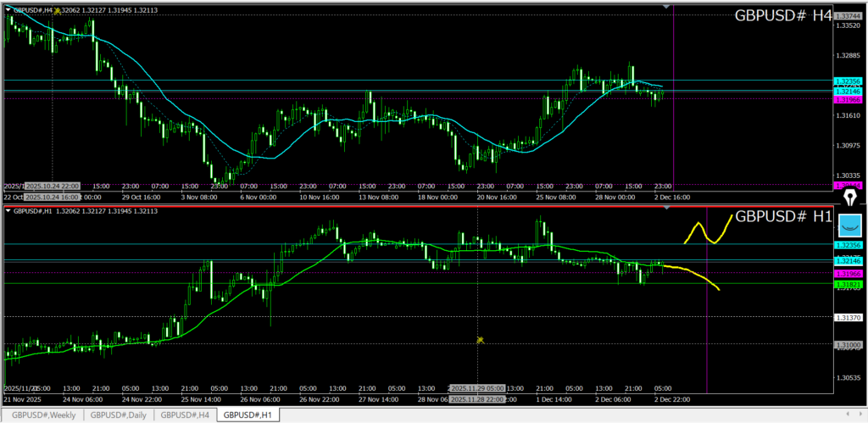Image resolution: width=868 pixels, height=423 pixels.
Task: Click the 2025.11.29 05:00 date label
Action: (x=476, y=387)
